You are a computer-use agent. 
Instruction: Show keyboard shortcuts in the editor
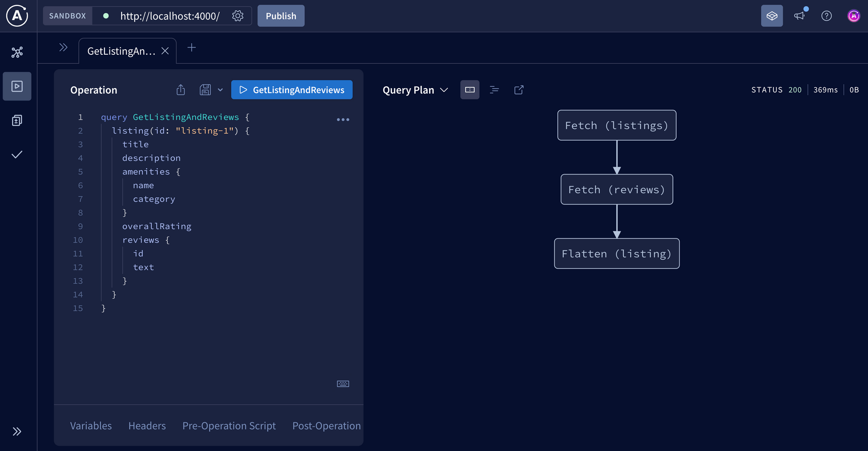tap(343, 384)
